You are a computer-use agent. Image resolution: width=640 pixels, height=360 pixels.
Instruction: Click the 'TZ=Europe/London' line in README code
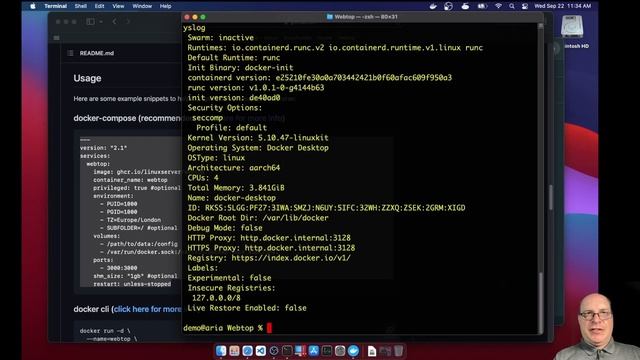[x=134, y=220]
